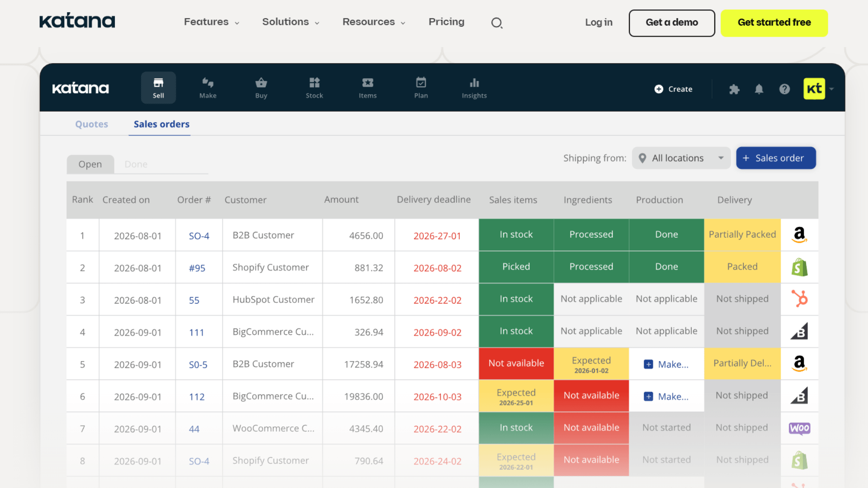Open order 112 link
Viewport: 868px width, 488px height.
click(197, 397)
